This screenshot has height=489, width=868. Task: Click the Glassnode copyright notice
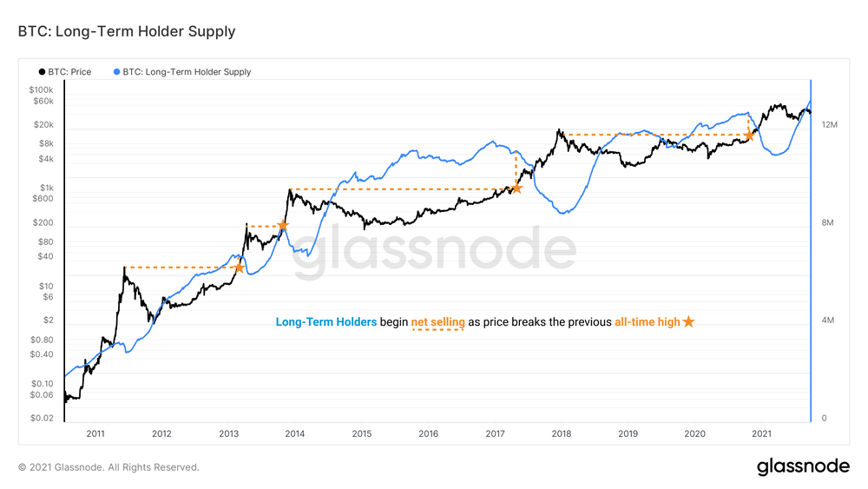pyautogui.click(x=108, y=467)
